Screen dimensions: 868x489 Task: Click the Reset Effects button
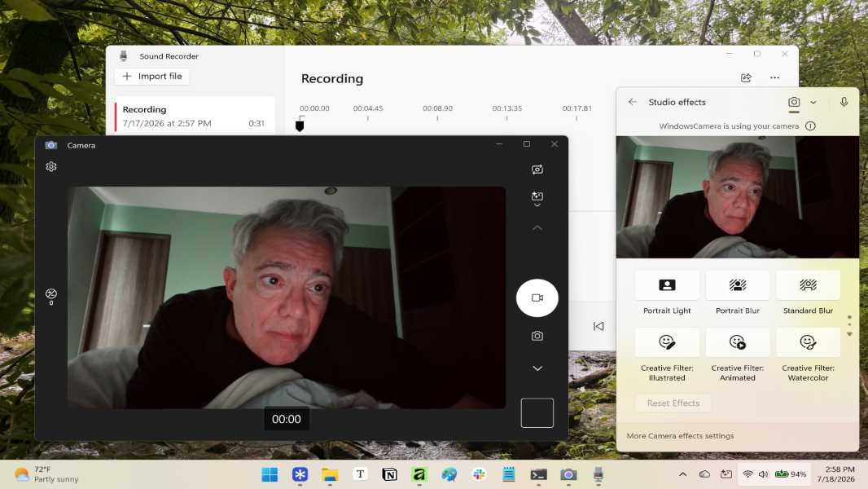pyautogui.click(x=673, y=403)
